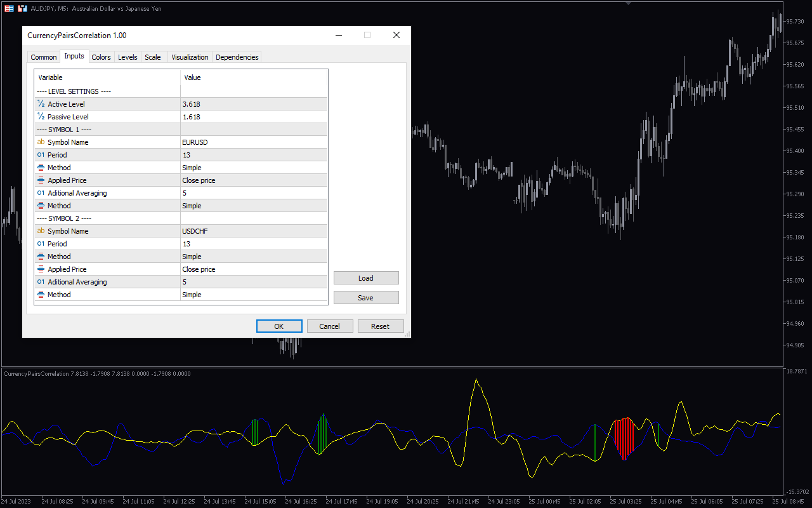Select the LEVEL SETTINGS section row

(181, 91)
